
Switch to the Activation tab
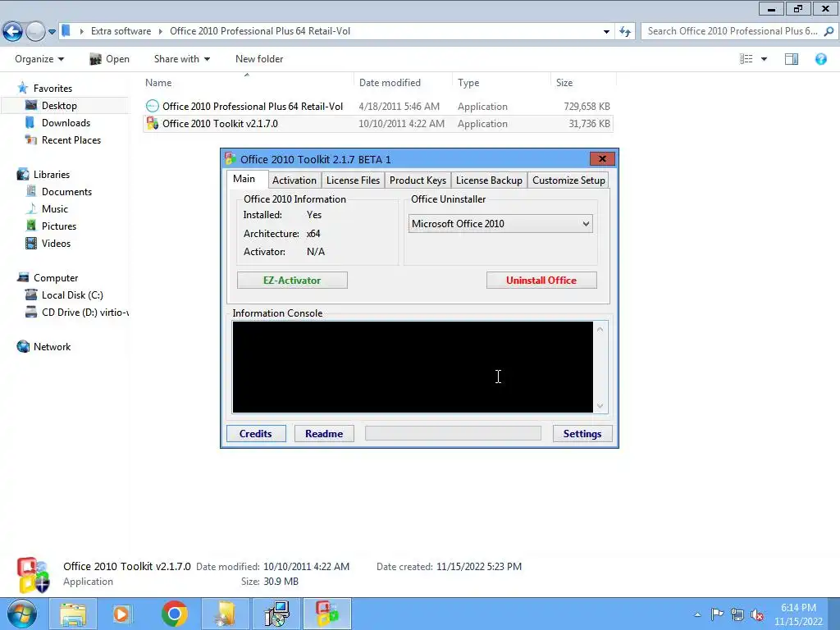(294, 180)
